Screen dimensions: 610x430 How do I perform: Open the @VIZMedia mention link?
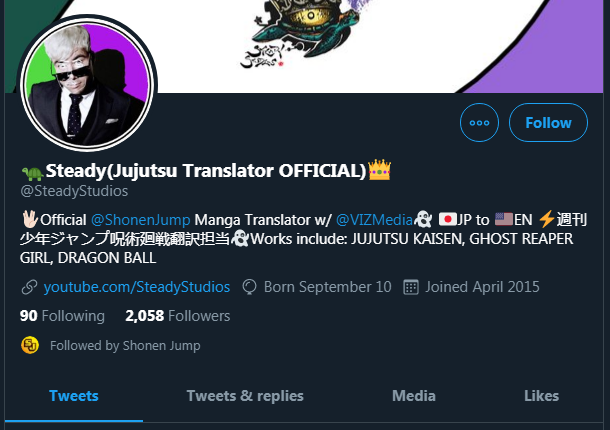[x=374, y=220]
